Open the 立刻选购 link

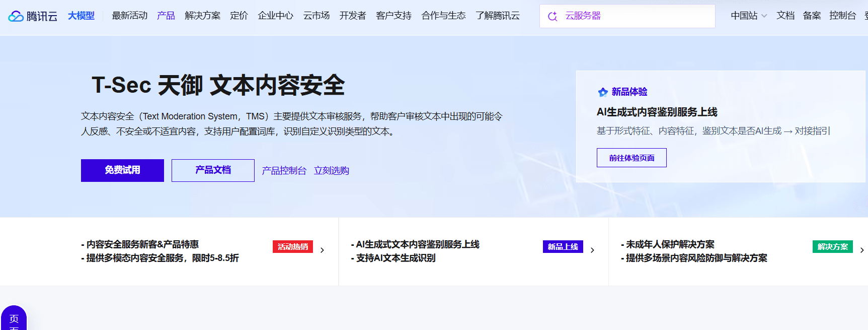click(332, 171)
